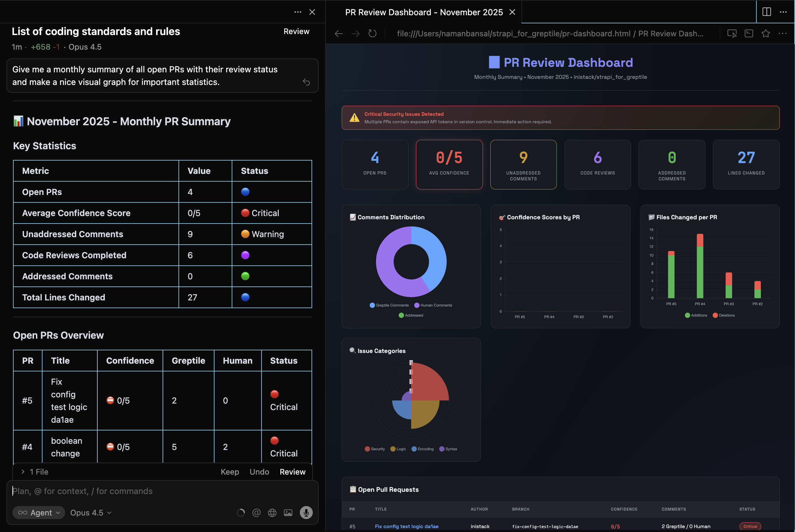Screen dimensions: 795x532
Task: Attach an image to the prompt
Action: (x=288, y=513)
